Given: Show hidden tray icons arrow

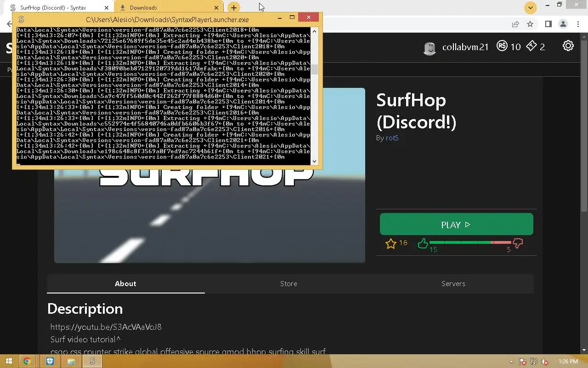Looking at the screenshot, I should pyautogui.click(x=512, y=362).
